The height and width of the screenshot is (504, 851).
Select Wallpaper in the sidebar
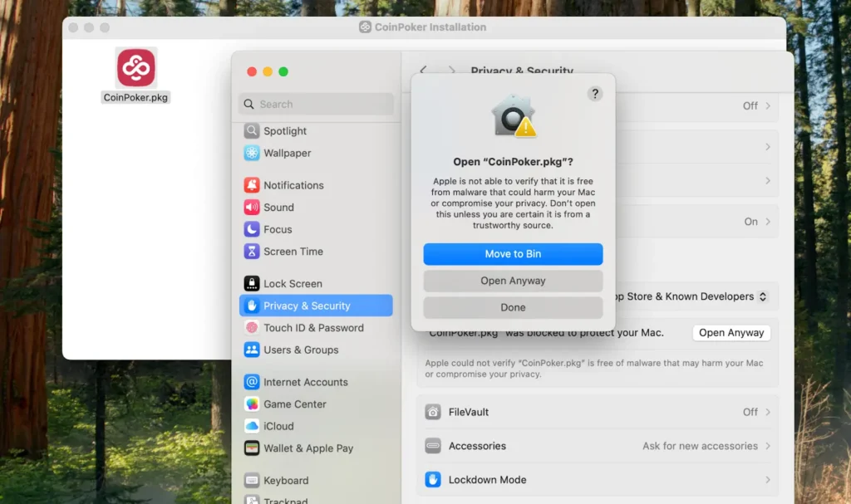tap(287, 154)
